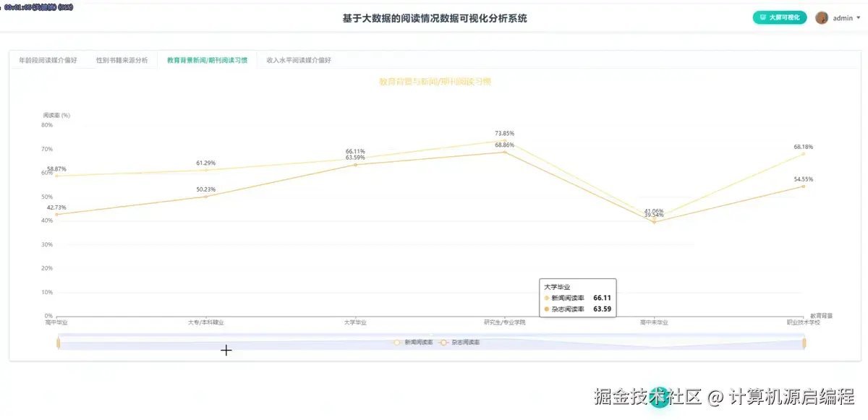Click the admin avatar icon
The width and height of the screenshot is (868, 420).
821,17
